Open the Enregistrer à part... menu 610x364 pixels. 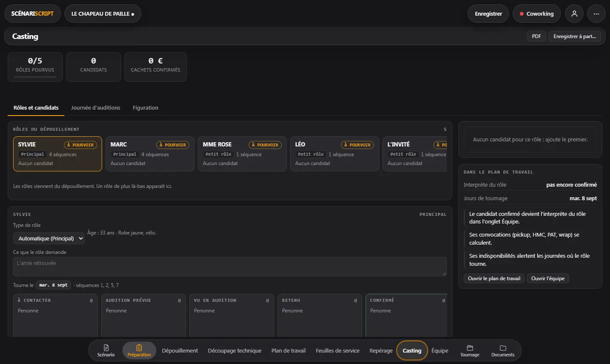click(574, 36)
